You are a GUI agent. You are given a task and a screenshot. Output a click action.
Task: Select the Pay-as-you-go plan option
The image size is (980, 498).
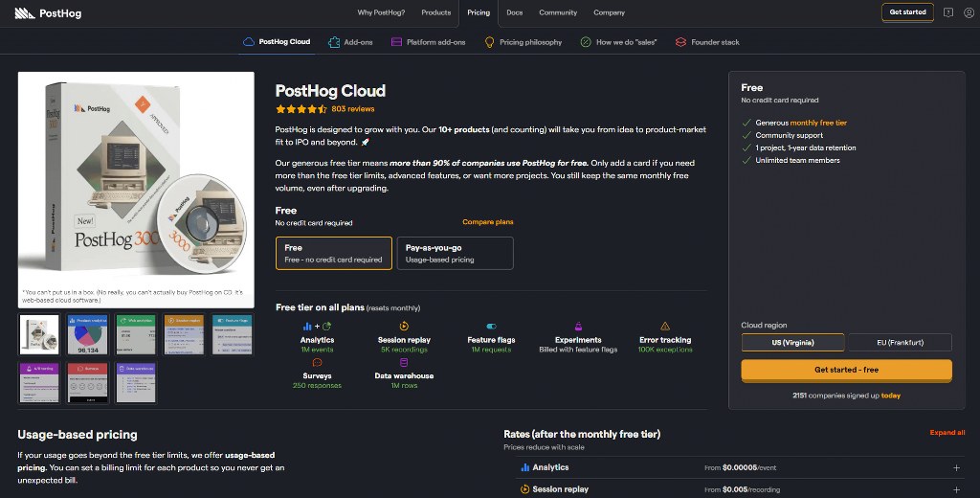[x=455, y=254]
